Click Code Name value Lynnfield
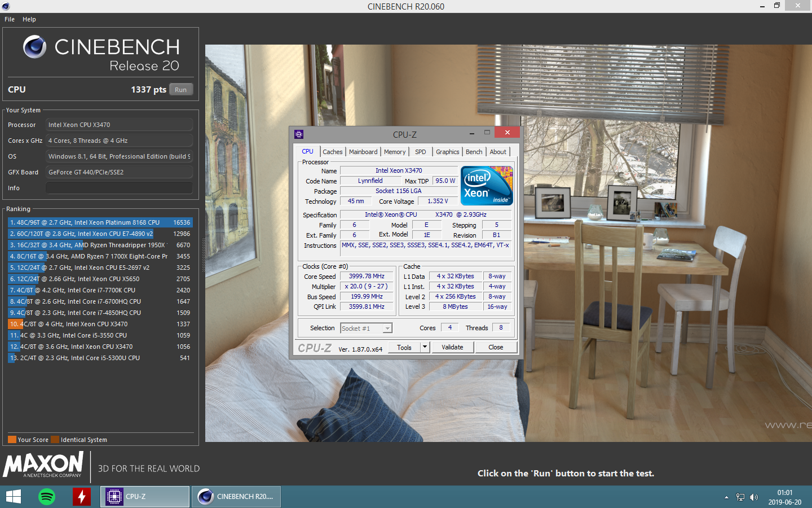The width and height of the screenshot is (812, 508). [370, 181]
